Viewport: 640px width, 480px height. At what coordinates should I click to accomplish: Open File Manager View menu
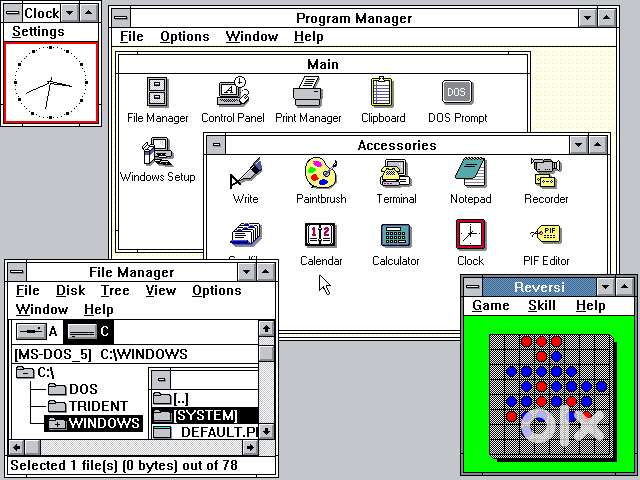click(160, 290)
